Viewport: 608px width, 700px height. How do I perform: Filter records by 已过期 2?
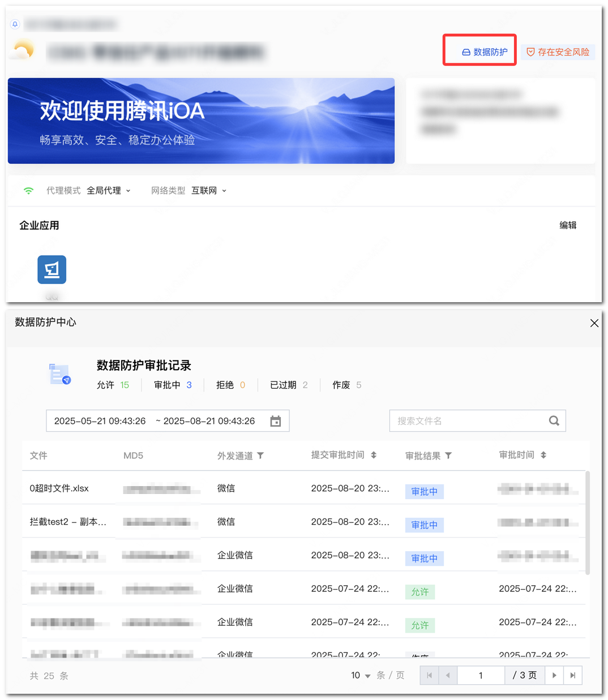(289, 385)
